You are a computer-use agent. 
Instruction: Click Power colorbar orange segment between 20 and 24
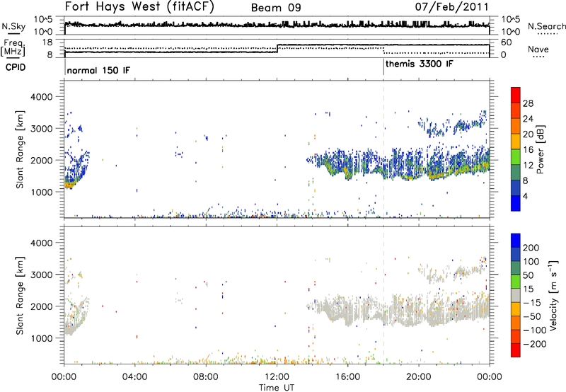[516, 126]
